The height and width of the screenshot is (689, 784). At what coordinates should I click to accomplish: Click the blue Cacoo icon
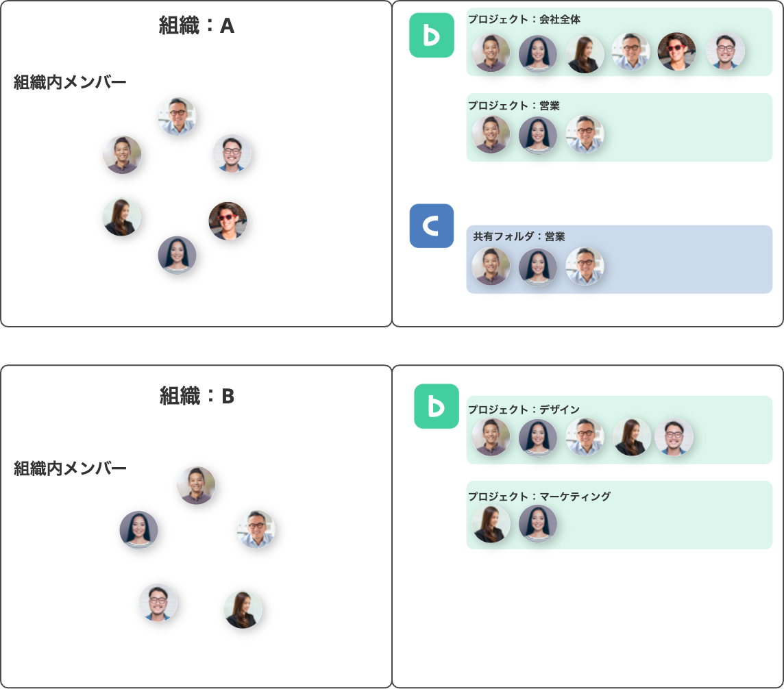point(432,226)
